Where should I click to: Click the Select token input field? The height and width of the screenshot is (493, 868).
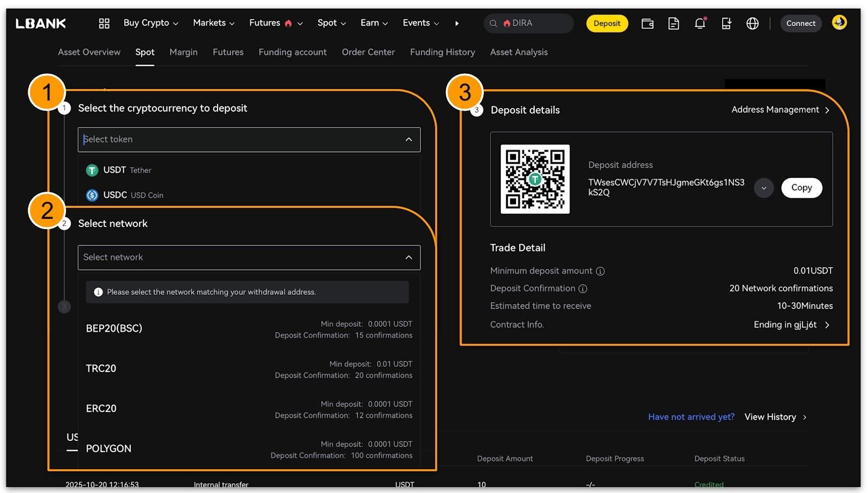(239, 140)
